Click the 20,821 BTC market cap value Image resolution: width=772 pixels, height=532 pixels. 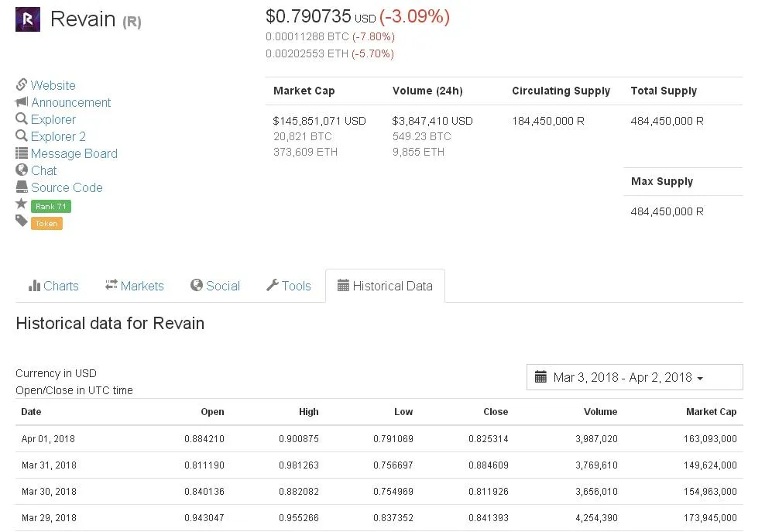point(302,136)
